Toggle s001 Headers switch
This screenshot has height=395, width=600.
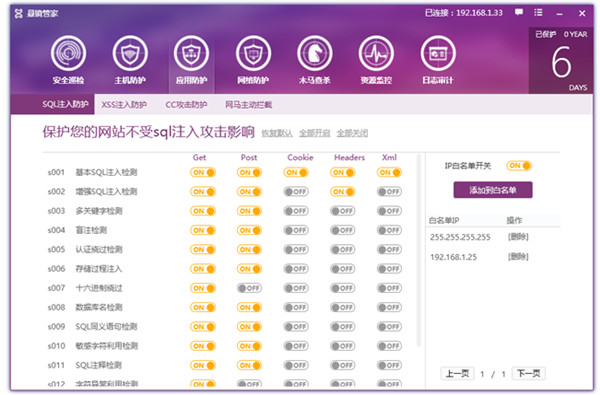point(342,173)
